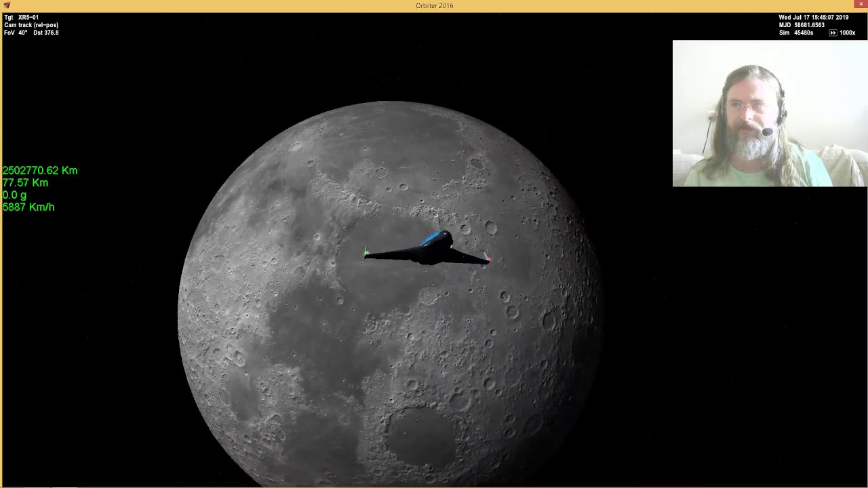Click the 'Cam track (rel-pos)' camera mode text
Image resolution: width=868 pixels, height=488 pixels.
pos(31,25)
